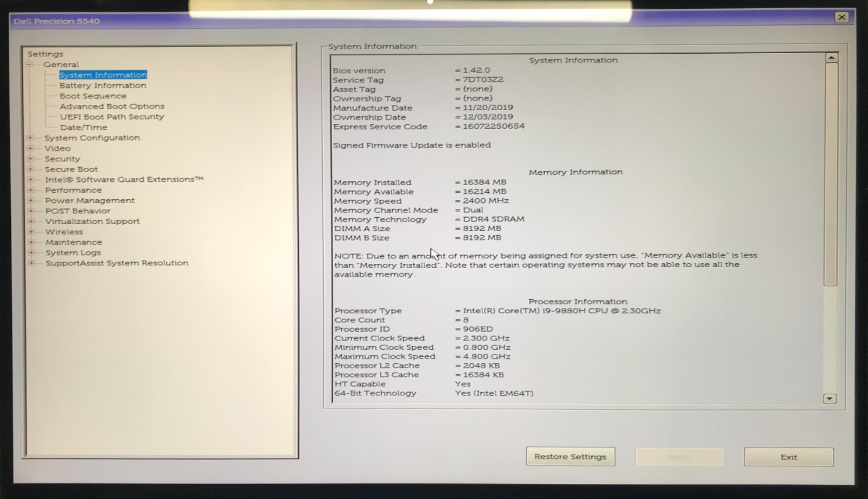Screen dimensions: 868x499
Task: Click the Maximum Clock Speed 4.800 GHz value
Action: pyautogui.click(x=486, y=356)
